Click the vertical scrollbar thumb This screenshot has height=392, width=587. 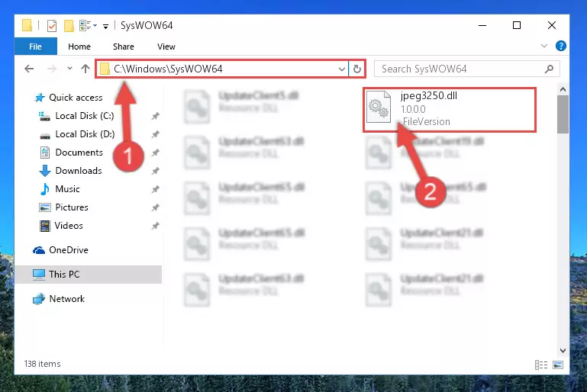tap(563, 114)
